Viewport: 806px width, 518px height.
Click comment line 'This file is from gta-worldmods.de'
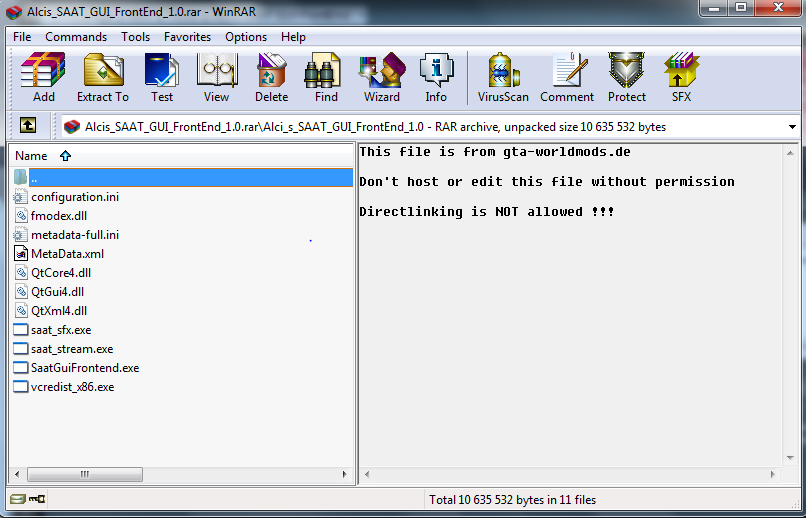point(494,152)
